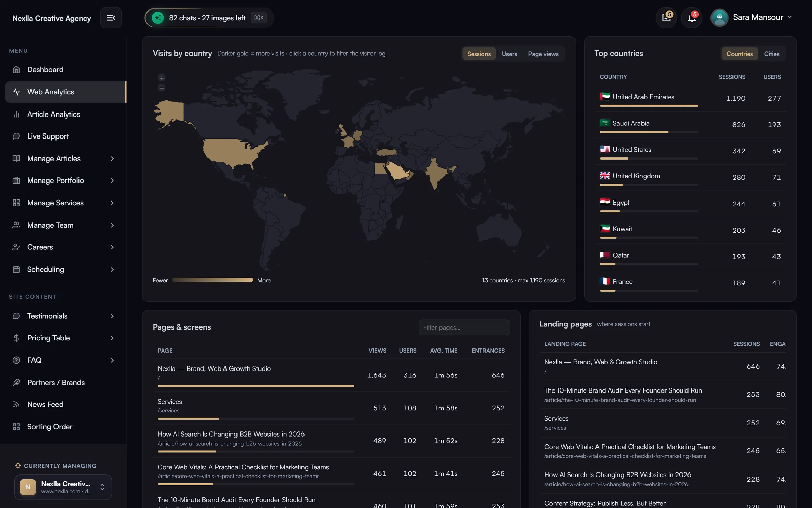Click the Sara Mansour avatar

[719, 17]
